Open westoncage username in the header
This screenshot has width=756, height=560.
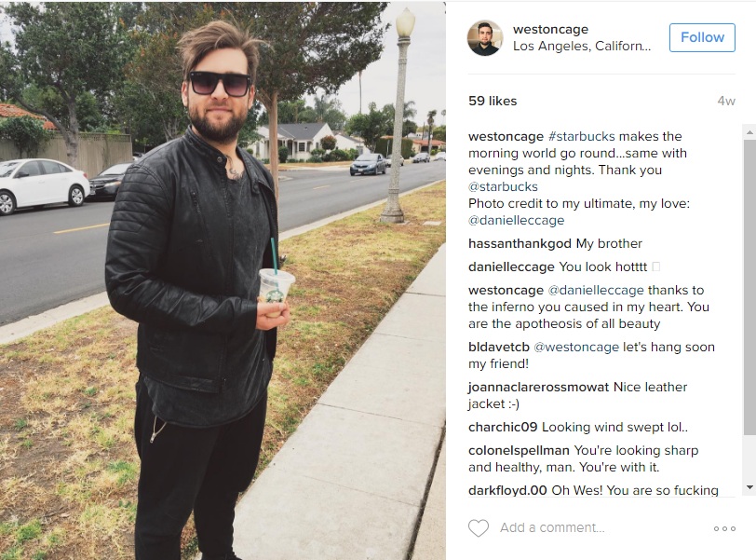click(x=550, y=29)
